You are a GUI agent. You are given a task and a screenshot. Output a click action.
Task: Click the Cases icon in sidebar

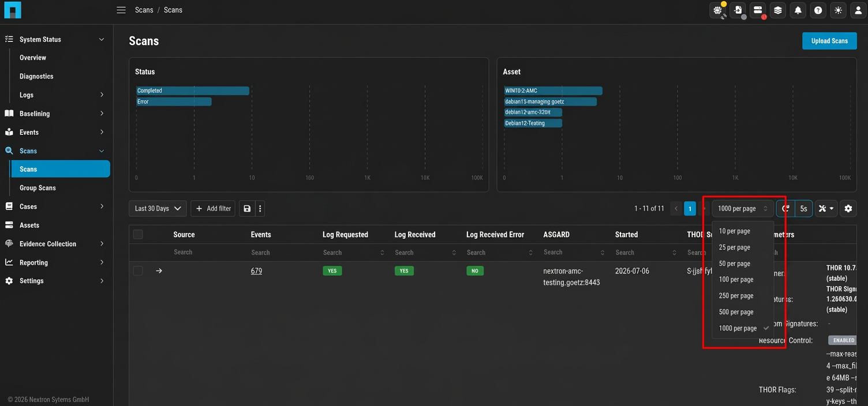pos(9,206)
